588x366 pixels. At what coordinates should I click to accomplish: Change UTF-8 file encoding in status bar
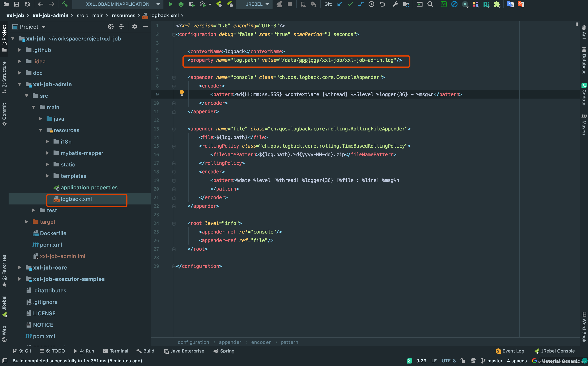449,361
